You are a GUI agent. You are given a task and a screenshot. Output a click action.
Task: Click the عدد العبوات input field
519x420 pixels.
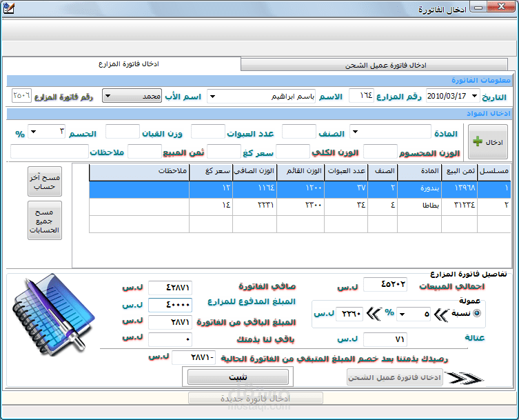208,132
